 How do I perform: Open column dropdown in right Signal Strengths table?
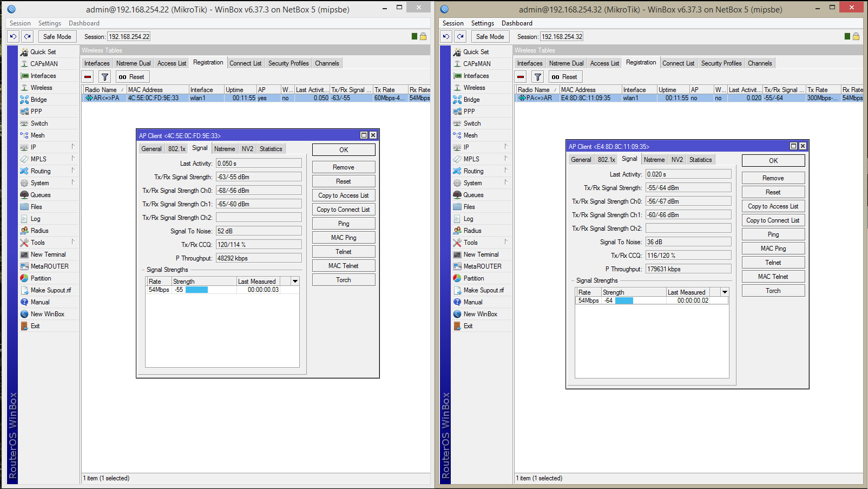coord(725,292)
